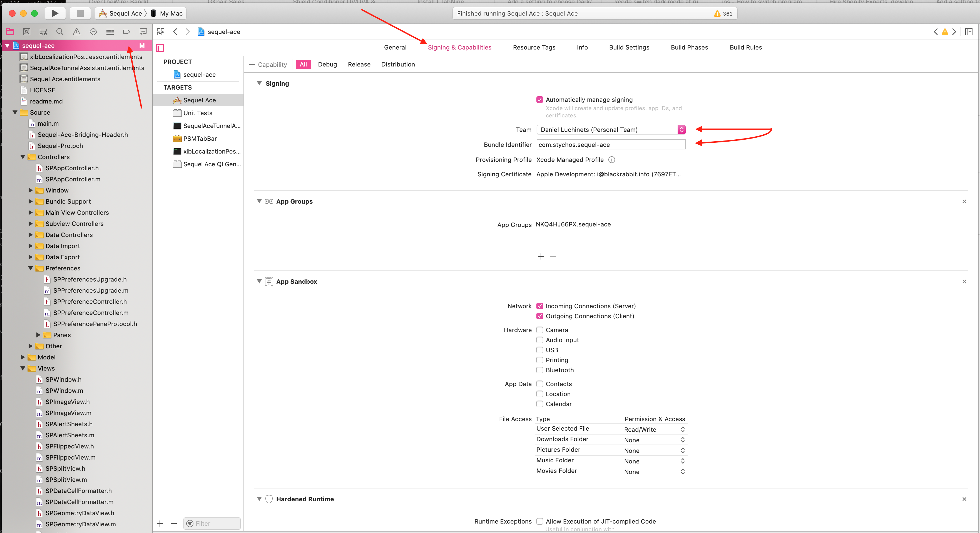980x533 pixels.
Task: Open the Build Phases tab
Action: (689, 48)
